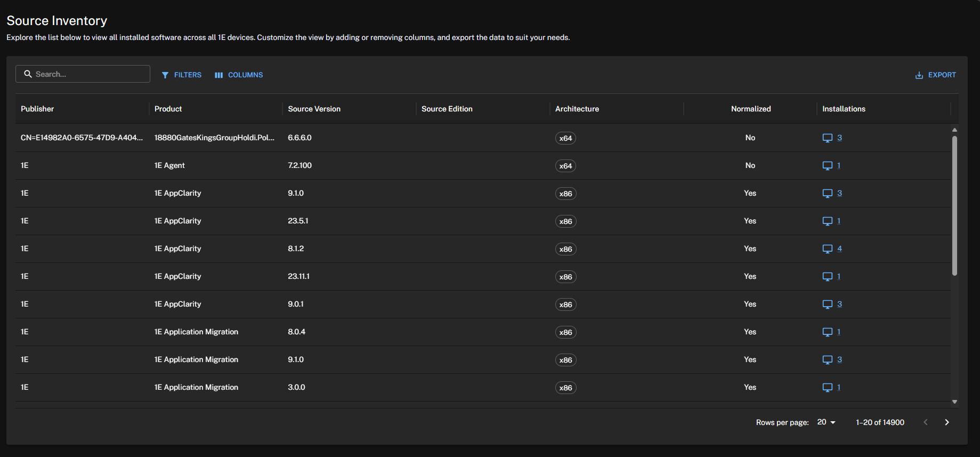Sort by Installations column header
The width and height of the screenshot is (980, 457).
click(x=844, y=109)
